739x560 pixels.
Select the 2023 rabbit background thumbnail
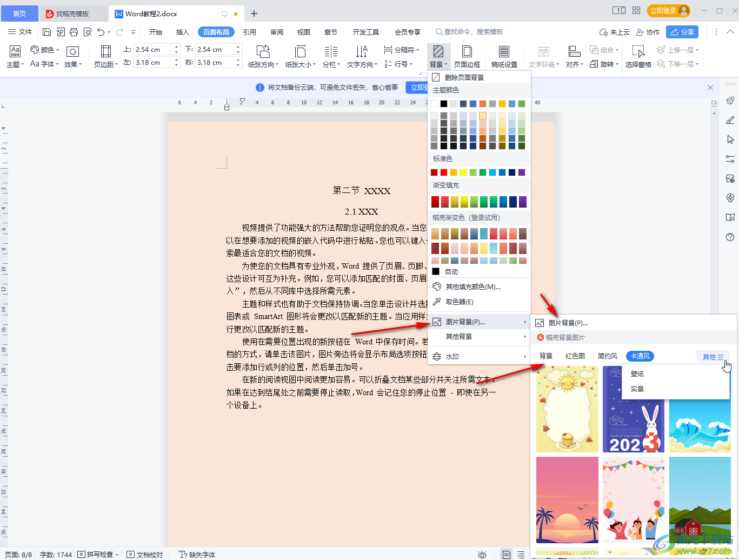point(634,409)
